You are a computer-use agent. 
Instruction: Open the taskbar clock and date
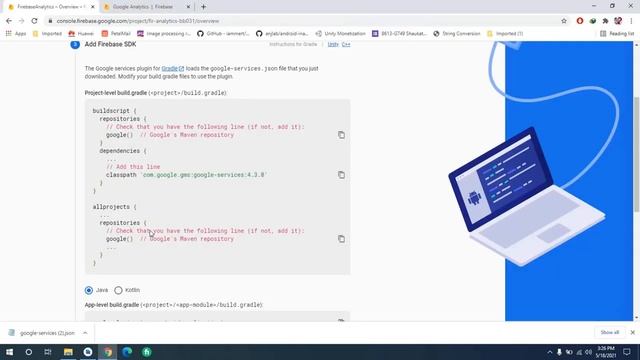[606, 352]
